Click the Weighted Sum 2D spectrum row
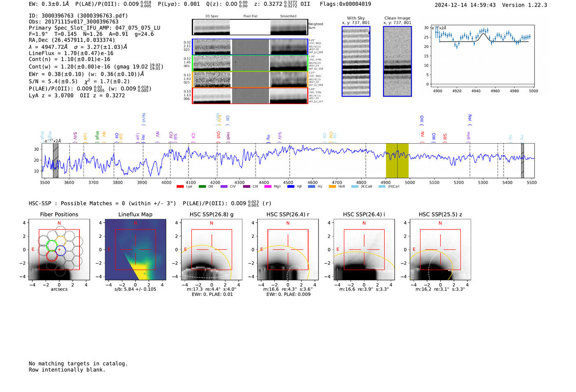The width and height of the screenshot is (576, 392). (250, 27)
